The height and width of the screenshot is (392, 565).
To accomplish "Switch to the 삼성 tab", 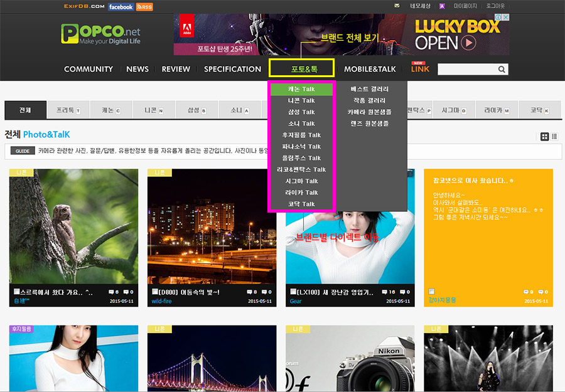I will coord(197,110).
